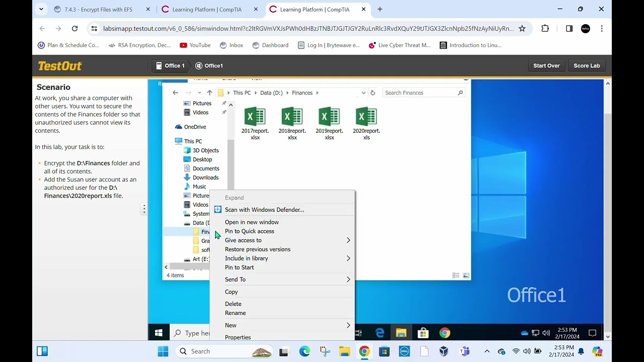
Task: Open the address bar history dropdown
Action: pyautogui.click(x=363, y=93)
